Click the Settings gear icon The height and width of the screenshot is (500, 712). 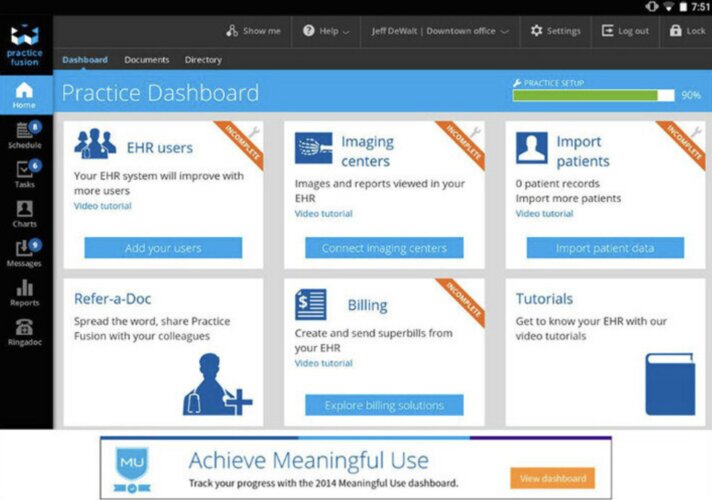[x=536, y=31]
